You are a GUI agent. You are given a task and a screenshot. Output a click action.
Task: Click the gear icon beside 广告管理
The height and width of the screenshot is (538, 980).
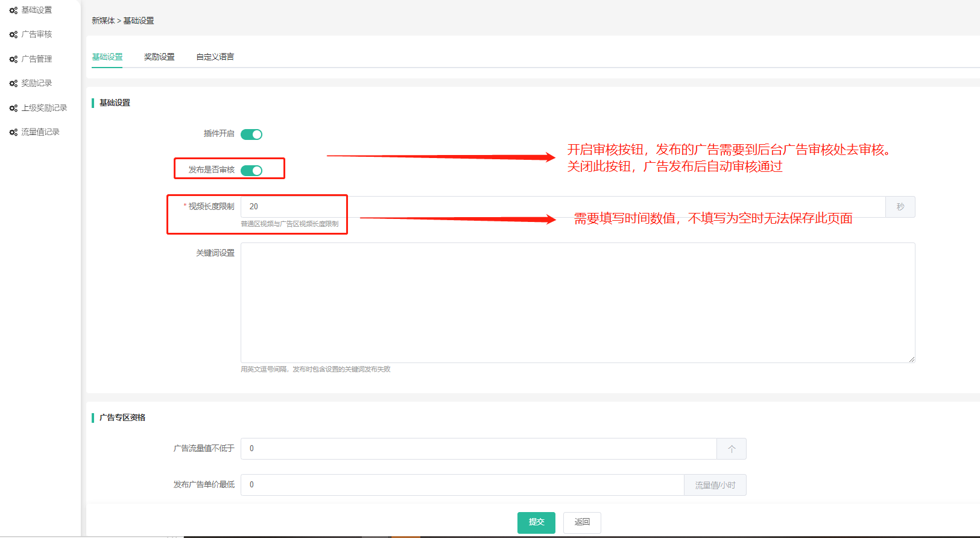pyautogui.click(x=13, y=59)
